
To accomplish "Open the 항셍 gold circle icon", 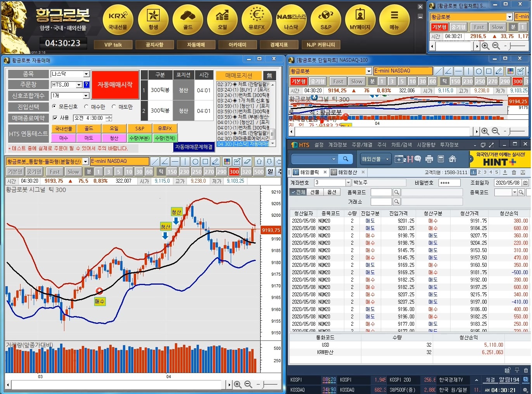I will tap(153, 20).
